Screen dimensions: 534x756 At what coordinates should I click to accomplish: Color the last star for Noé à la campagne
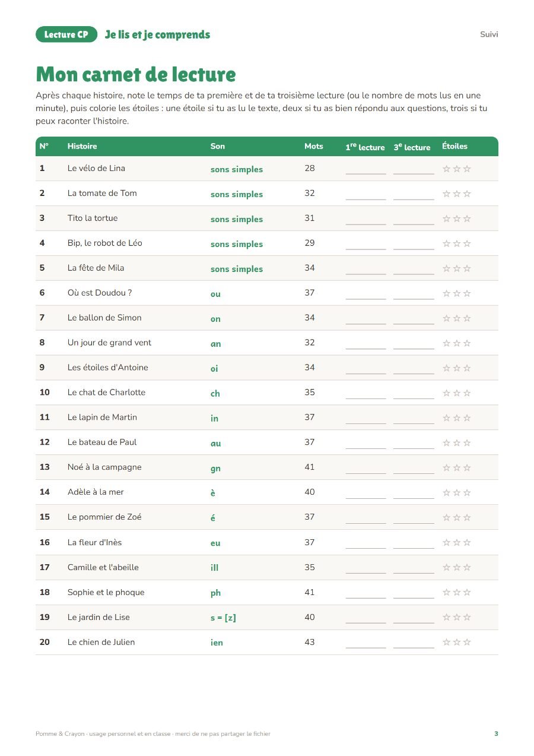coord(467,468)
